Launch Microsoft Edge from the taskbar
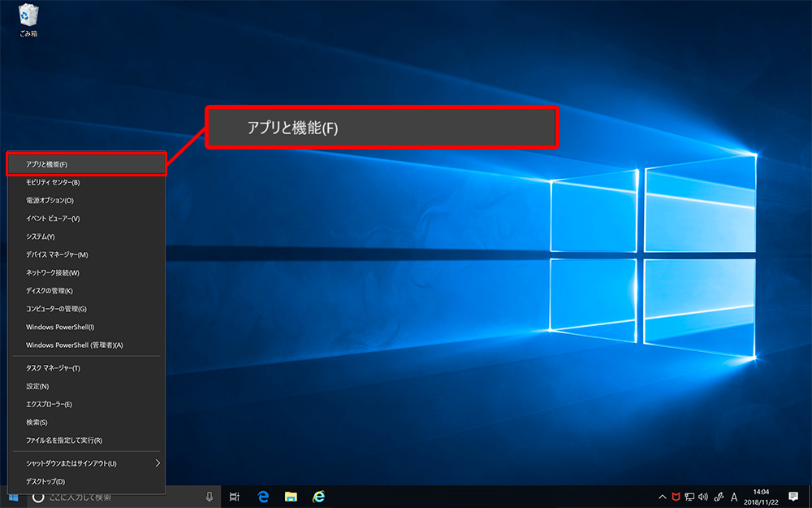This screenshot has height=508, width=812. click(x=264, y=497)
